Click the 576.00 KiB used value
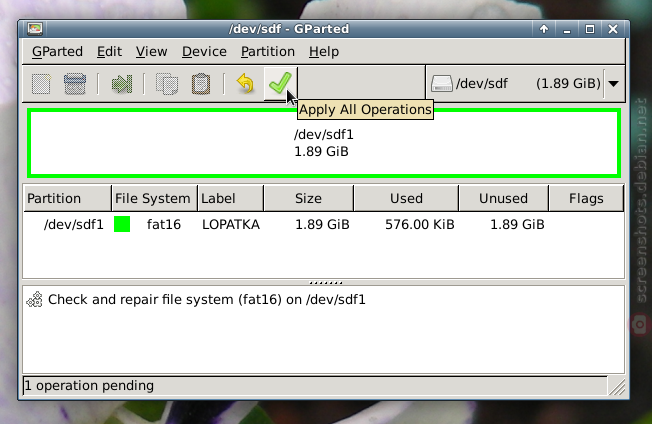 420,224
